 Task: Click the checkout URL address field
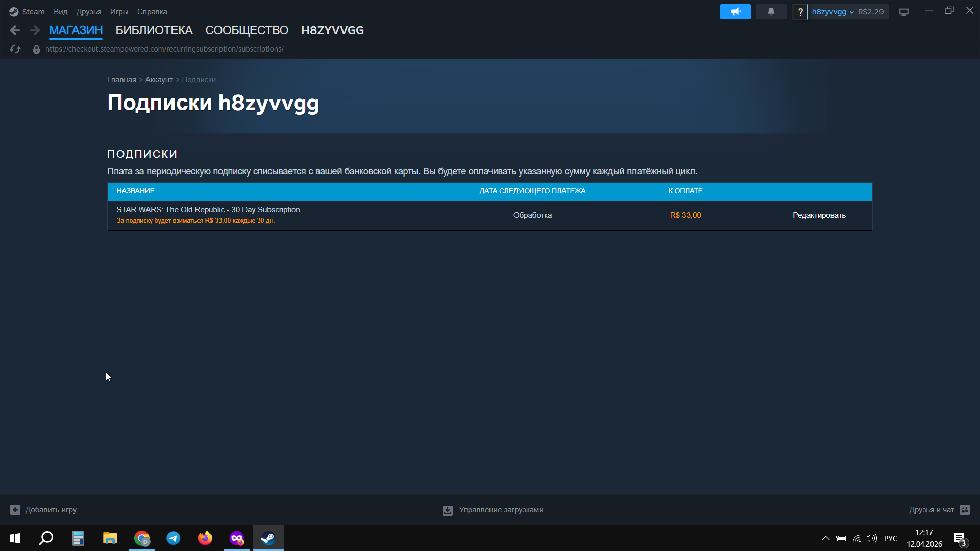pyautogui.click(x=164, y=49)
